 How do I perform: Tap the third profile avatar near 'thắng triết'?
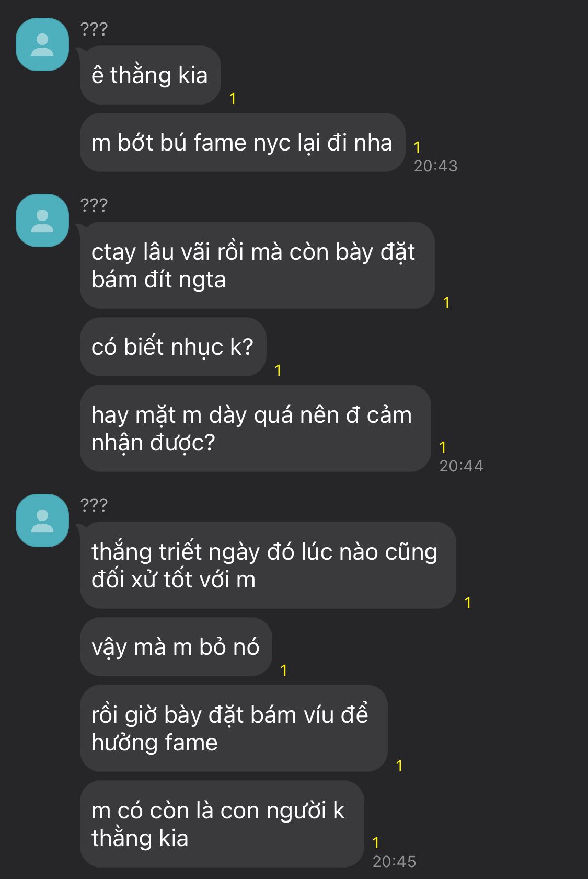coord(42,521)
